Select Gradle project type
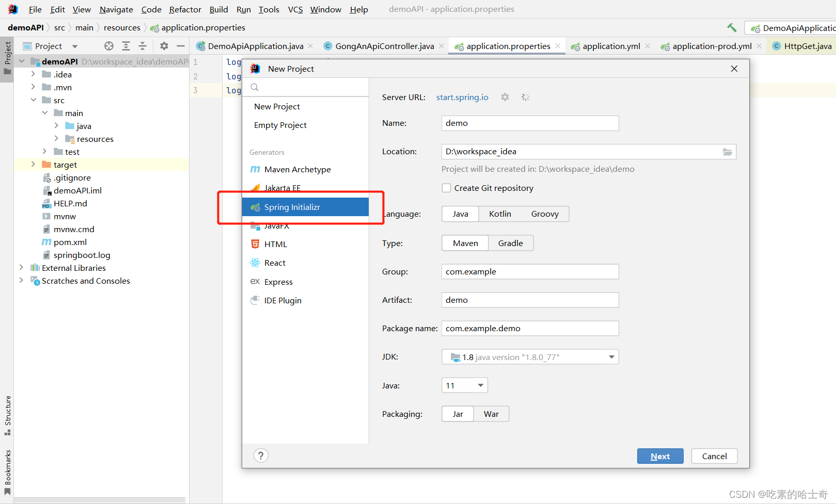This screenshot has width=836, height=504. click(x=510, y=243)
